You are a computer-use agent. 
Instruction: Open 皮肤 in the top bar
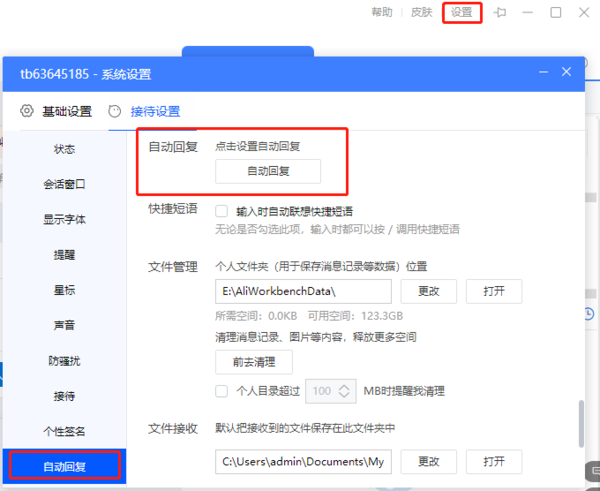(x=422, y=12)
